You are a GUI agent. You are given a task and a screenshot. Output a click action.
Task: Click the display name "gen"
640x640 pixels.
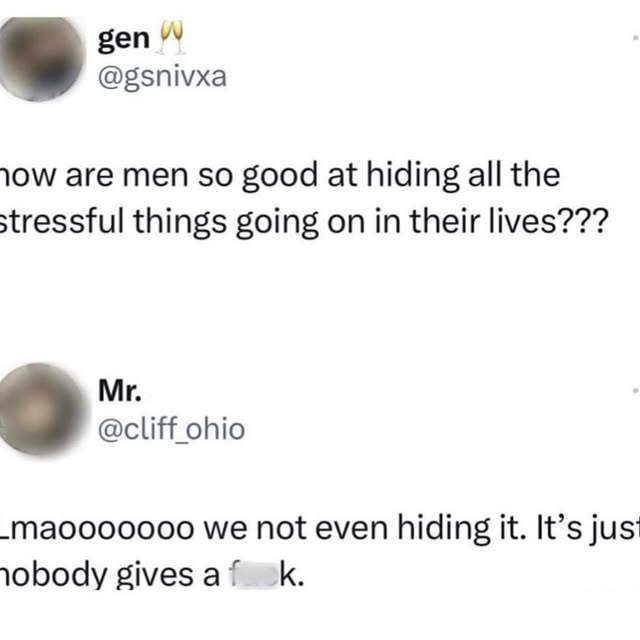(124, 39)
